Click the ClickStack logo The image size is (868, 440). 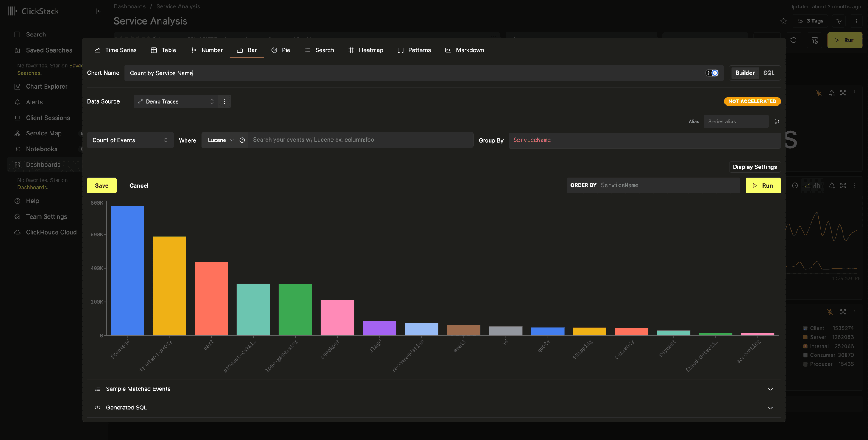(x=33, y=11)
